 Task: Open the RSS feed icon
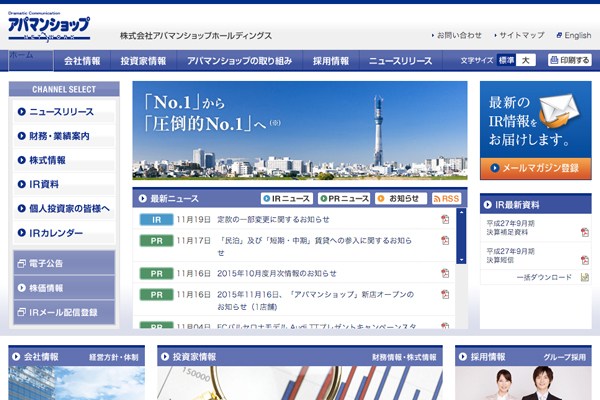tap(447, 199)
